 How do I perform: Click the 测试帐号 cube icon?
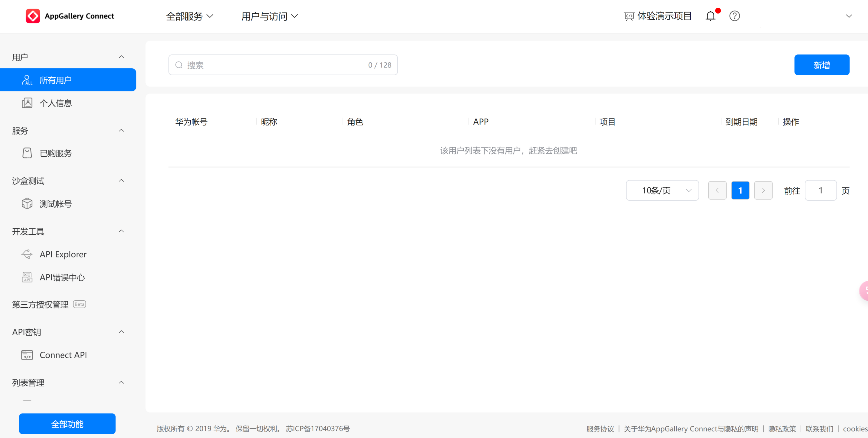(x=27, y=204)
